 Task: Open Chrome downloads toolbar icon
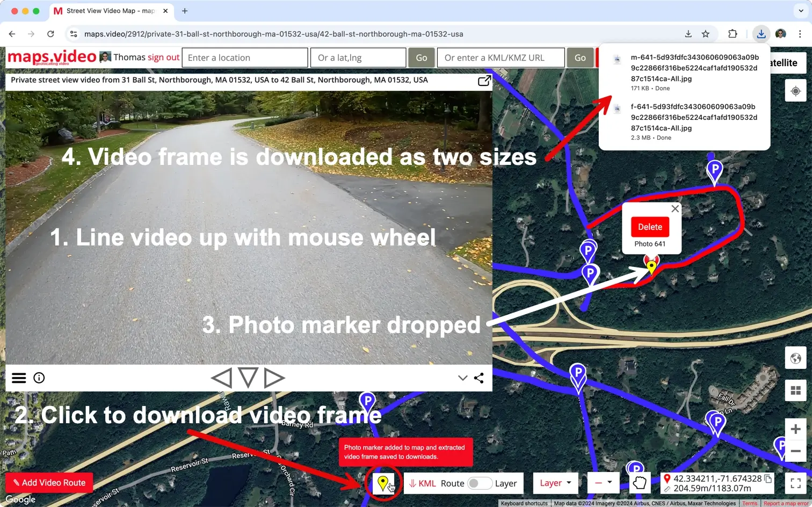coord(761,34)
